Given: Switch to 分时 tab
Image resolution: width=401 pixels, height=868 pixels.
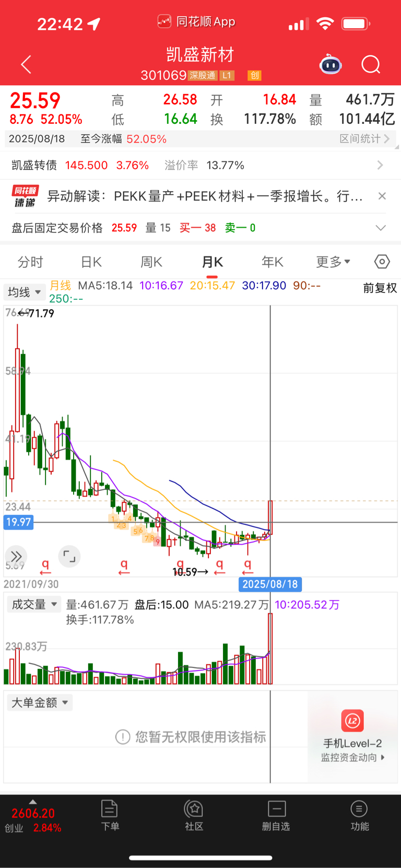Looking at the screenshot, I should [30, 262].
